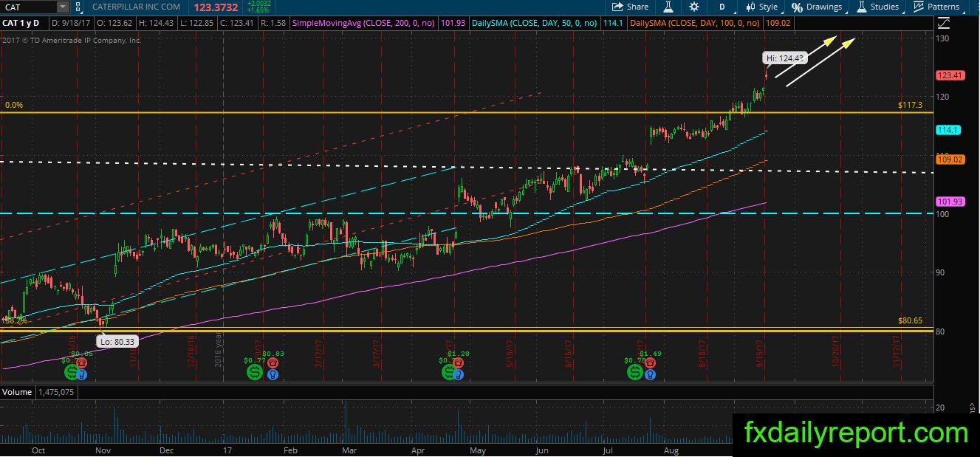The width and height of the screenshot is (980, 457).
Task: Open the Patterns menu
Action: [x=936, y=7]
